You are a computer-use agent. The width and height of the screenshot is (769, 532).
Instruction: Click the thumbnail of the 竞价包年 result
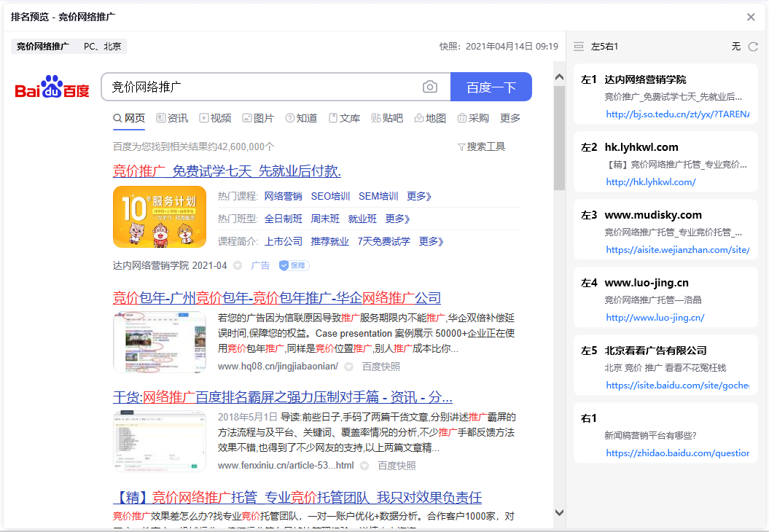coord(160,343)
